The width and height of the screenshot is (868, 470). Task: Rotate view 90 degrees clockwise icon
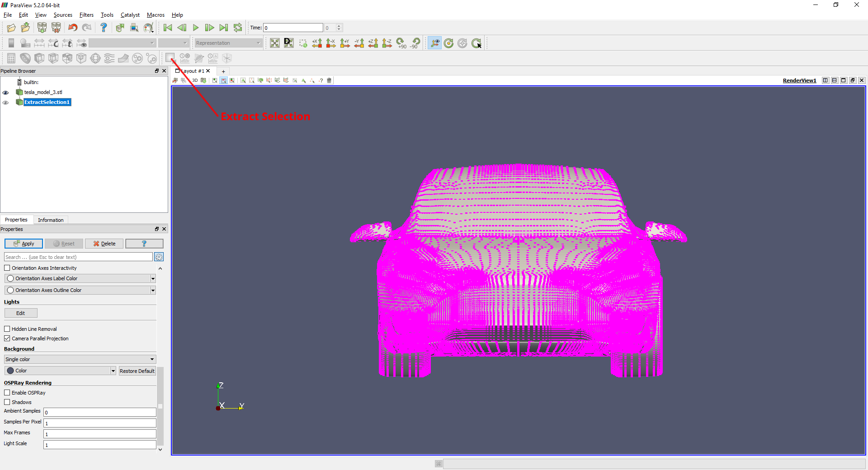[401, 43]
